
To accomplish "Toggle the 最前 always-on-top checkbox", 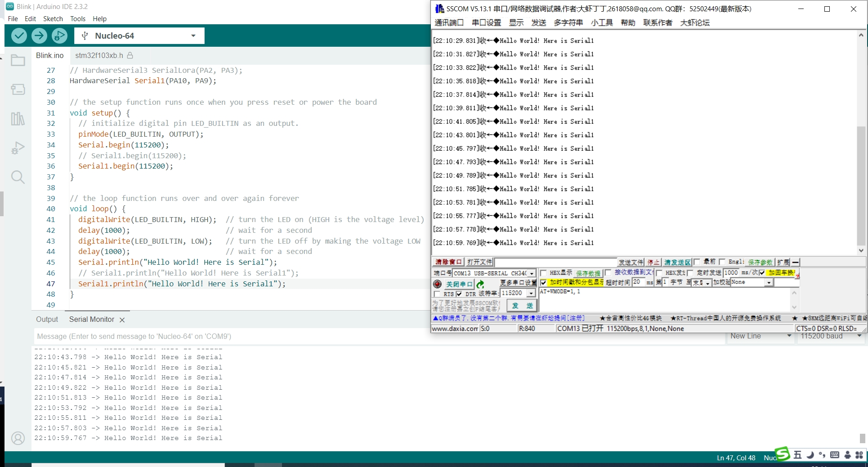I will point(697,262).
